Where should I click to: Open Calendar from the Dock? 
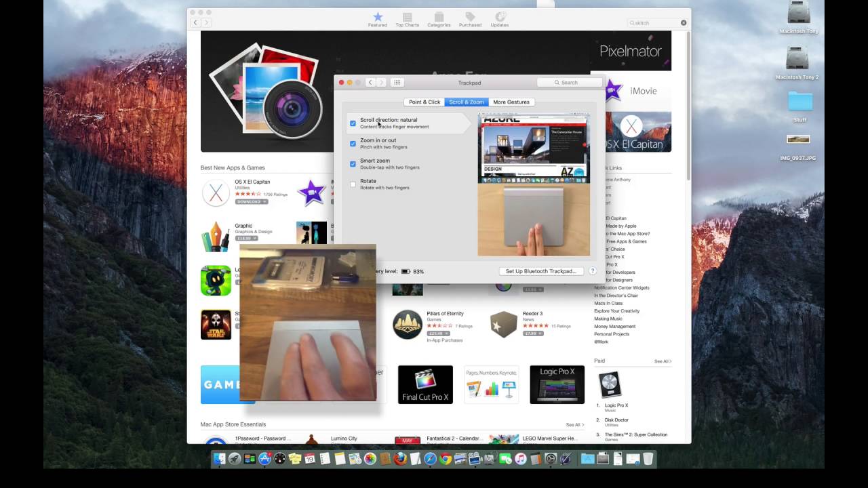[x=309, y=459]
